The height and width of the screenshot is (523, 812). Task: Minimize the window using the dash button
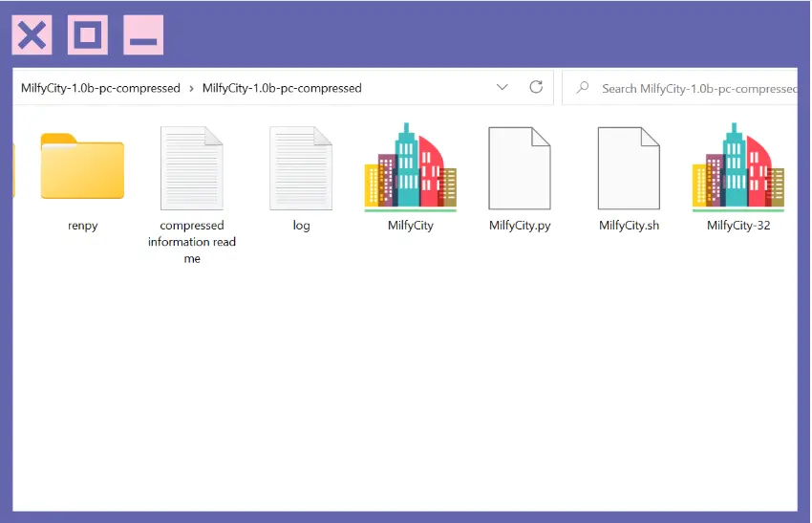click(x=143, y=36)
